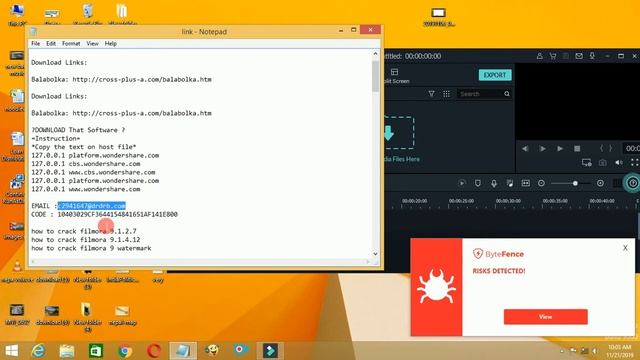Open Google Chrome from taskbar

point(125,351)
